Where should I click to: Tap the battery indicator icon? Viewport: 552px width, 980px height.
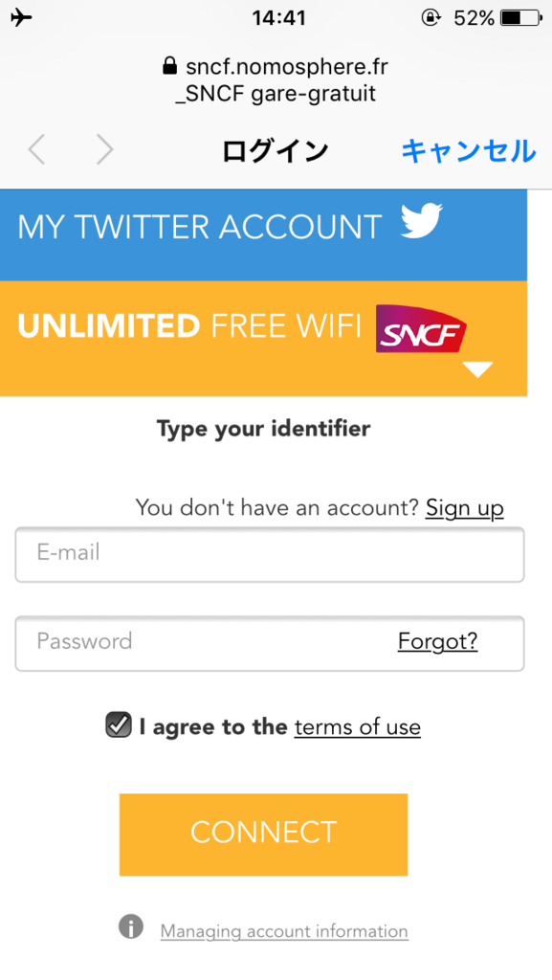pyautogui.click(x=521, y=18)
